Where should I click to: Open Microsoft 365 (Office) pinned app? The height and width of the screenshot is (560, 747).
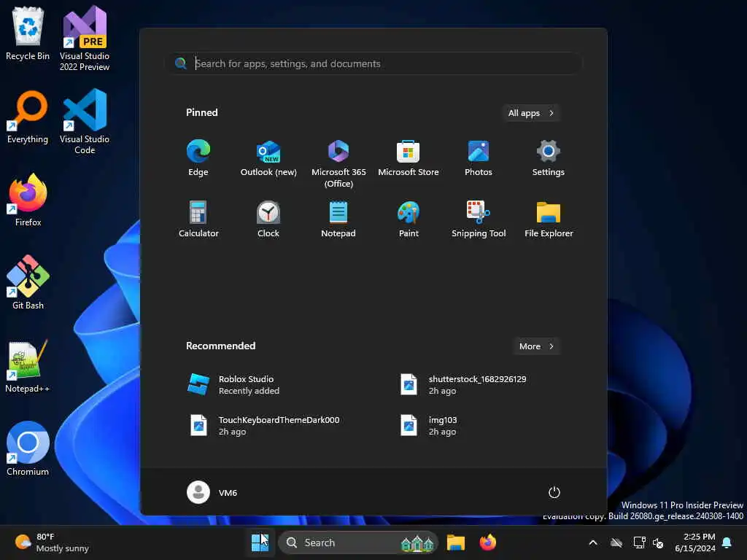pyautogui.click(x=338, y=163)
